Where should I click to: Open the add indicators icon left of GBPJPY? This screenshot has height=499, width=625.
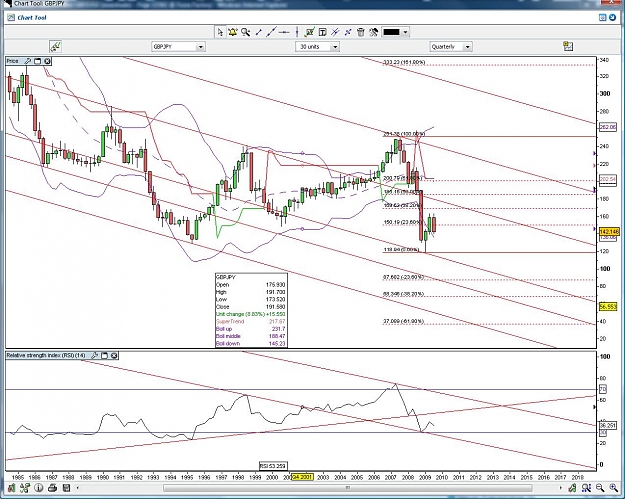click(x=55, y=47)
